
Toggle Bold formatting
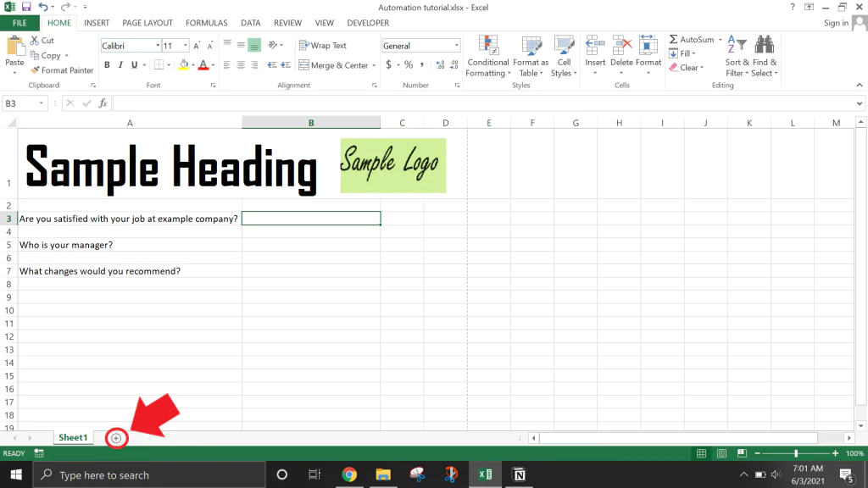click(x=107, y=64)
